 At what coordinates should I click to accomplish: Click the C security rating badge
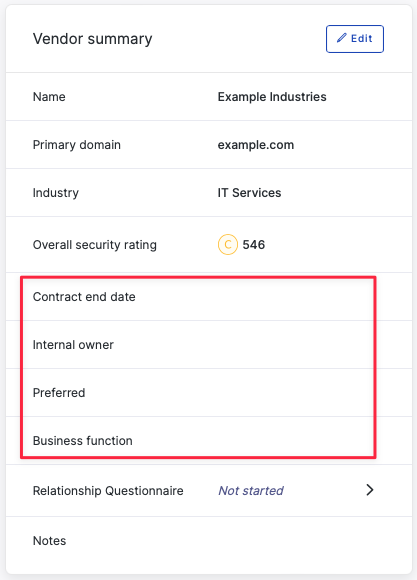tap(228, 245)
